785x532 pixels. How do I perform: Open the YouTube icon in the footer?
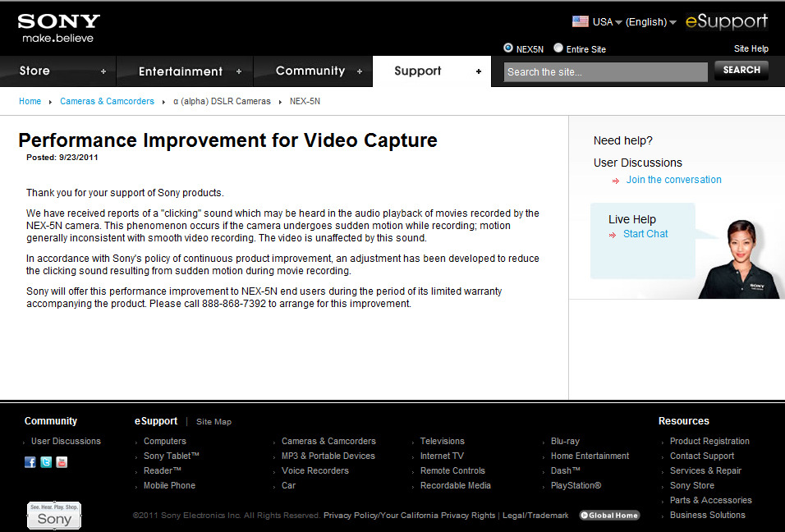62,462
